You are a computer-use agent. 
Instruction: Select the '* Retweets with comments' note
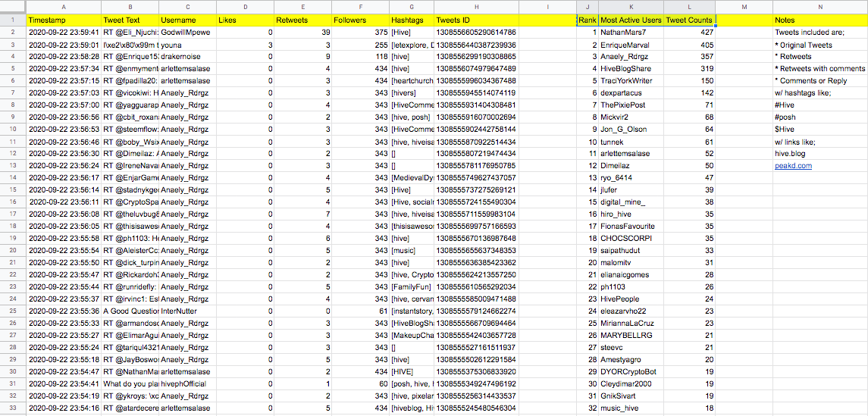(820, 69)
